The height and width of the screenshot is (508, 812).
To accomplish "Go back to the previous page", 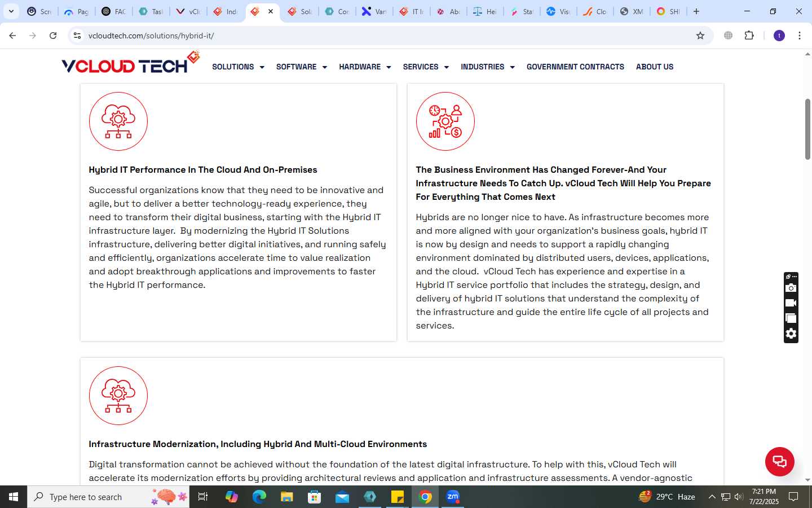I will 12,36.
